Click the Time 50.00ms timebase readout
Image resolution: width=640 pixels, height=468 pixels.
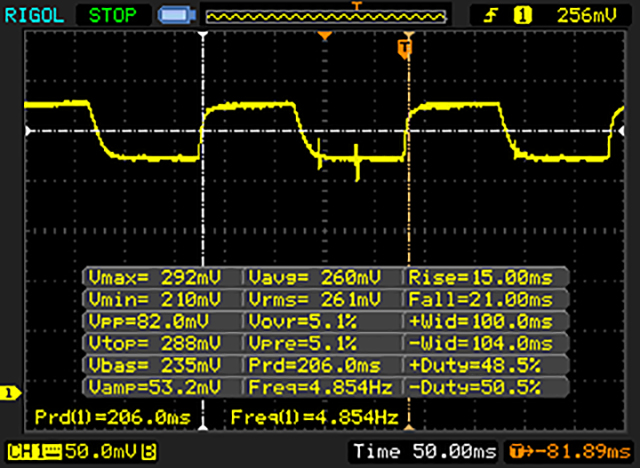tap(425, 452)
